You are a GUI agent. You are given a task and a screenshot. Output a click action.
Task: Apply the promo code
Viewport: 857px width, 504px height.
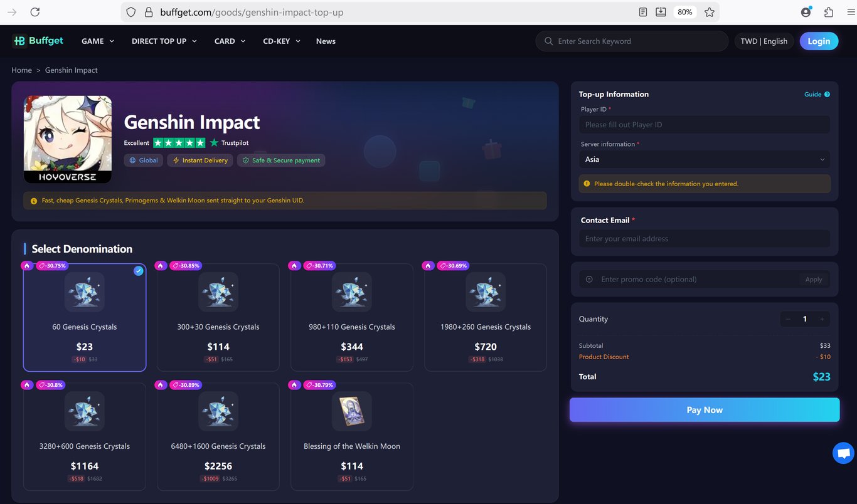[814, 280]
